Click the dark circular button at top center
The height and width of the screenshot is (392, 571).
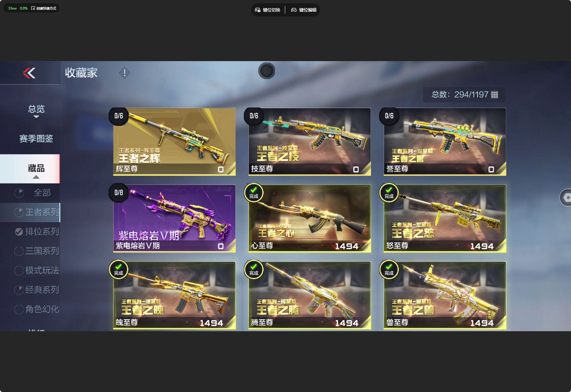[x=266, y=71]
